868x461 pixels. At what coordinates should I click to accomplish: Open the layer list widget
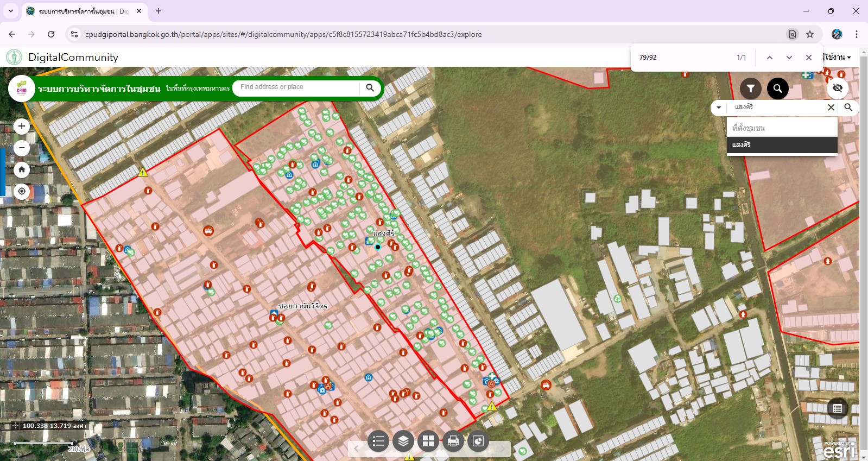tap(403, 441)
